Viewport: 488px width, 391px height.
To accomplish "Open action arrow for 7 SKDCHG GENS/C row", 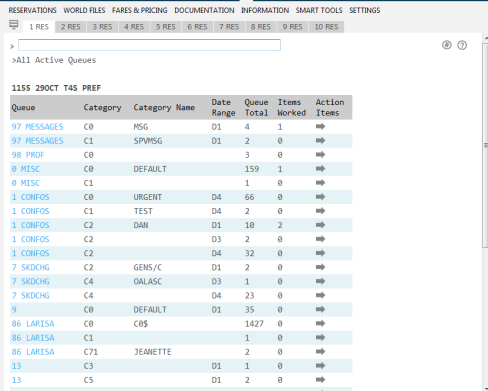I will pyautogui.click(x=320, y=267).
